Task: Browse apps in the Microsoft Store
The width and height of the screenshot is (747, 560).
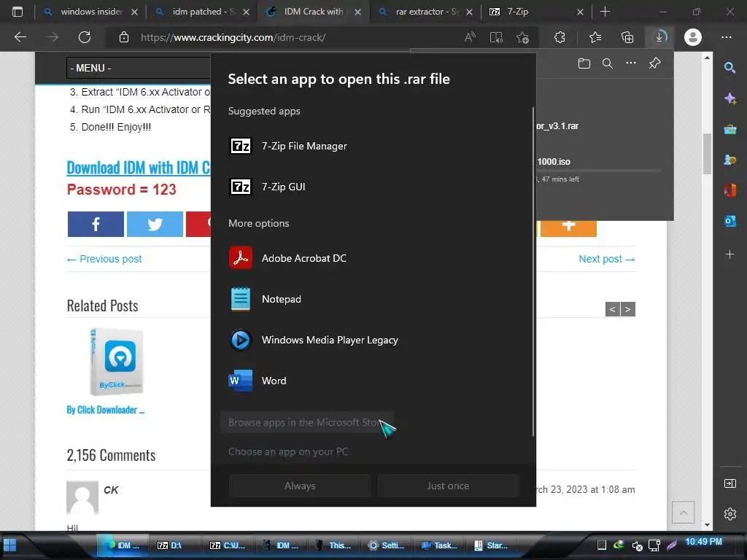Action: click(x=307, y=422)
